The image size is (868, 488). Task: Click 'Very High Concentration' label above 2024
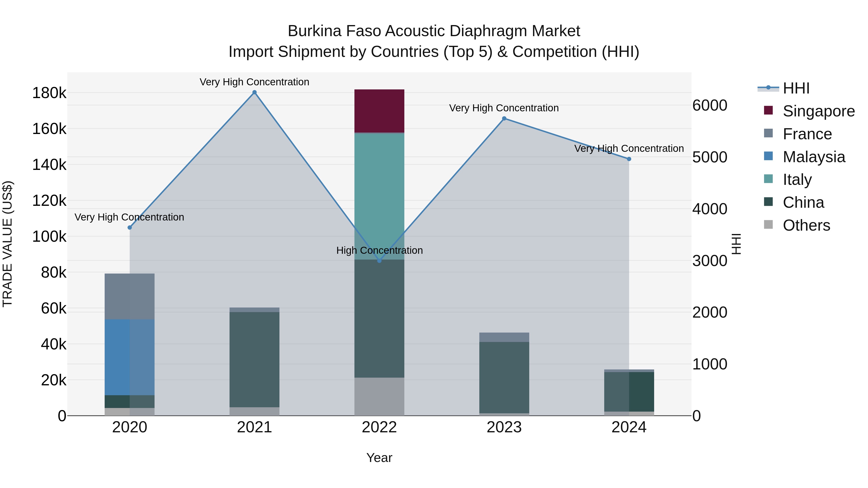tap(629, 148)
